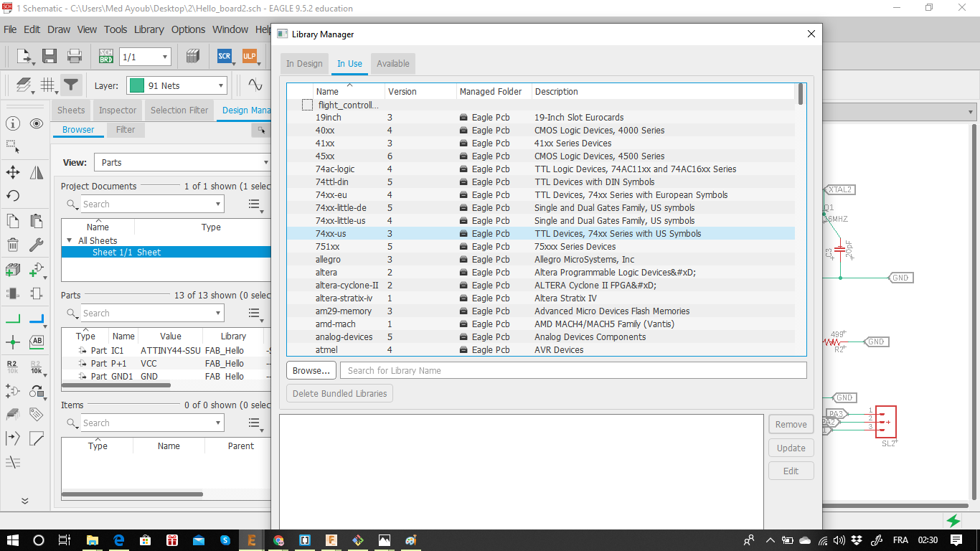Select the Move tool
The height and width of the screenshot is (551, 980).
click(x=12, y=172)
